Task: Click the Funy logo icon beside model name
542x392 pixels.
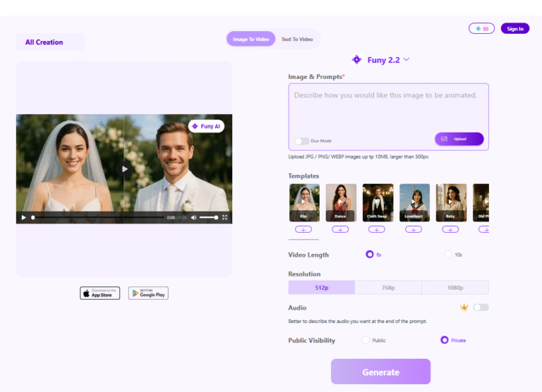Action: [x=356, y=60]
